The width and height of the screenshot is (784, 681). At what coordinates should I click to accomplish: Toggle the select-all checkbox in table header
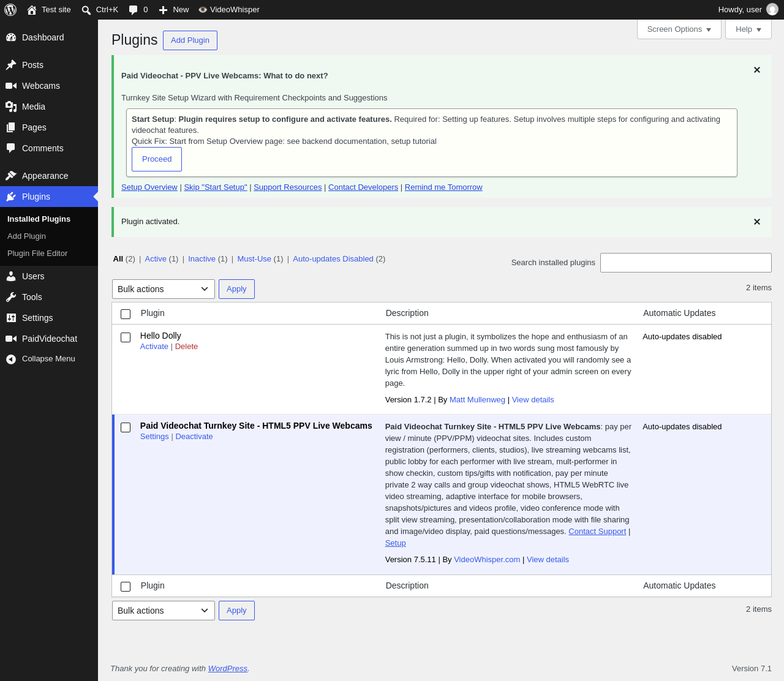[126, 314]
